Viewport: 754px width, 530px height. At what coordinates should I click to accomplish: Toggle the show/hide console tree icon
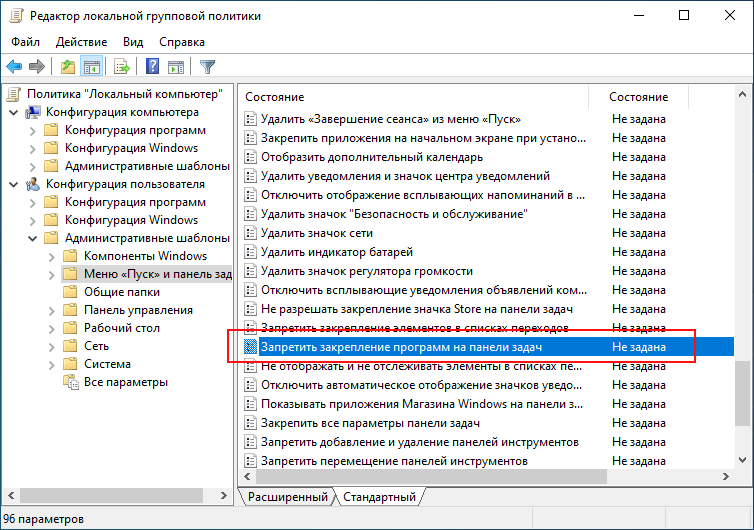coord(91,66)
